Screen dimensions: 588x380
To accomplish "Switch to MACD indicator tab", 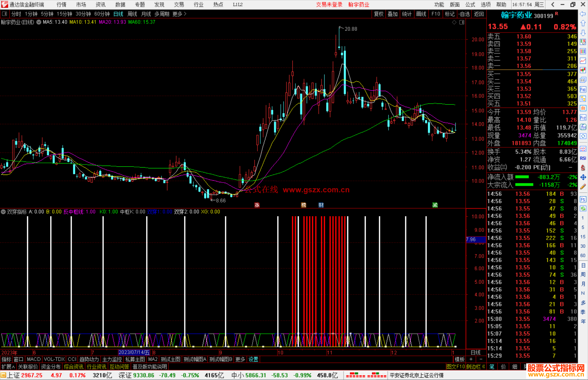I will point(34,359).
